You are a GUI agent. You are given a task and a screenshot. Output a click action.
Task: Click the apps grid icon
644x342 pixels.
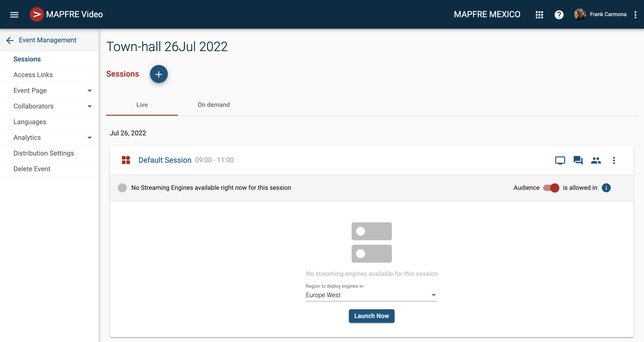coord(539,15)
